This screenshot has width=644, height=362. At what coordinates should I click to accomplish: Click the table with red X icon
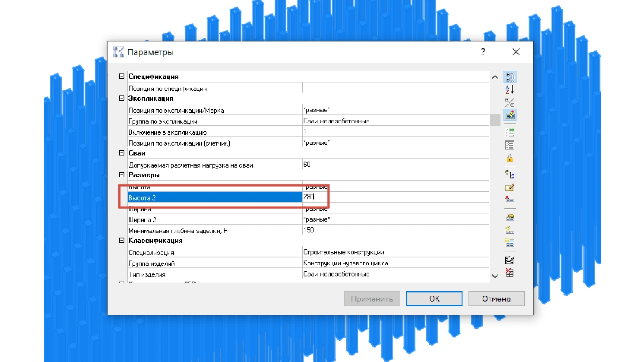point(510,273)
